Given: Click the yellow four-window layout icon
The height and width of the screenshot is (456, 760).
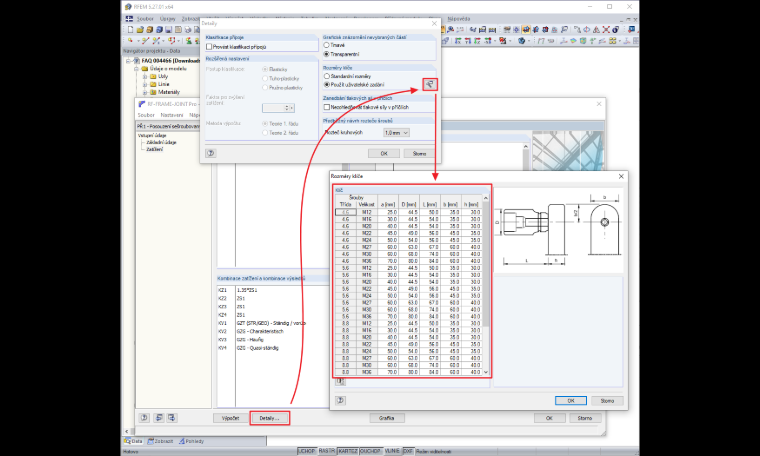Looking at the screenshot, I should tap(613, 41).
